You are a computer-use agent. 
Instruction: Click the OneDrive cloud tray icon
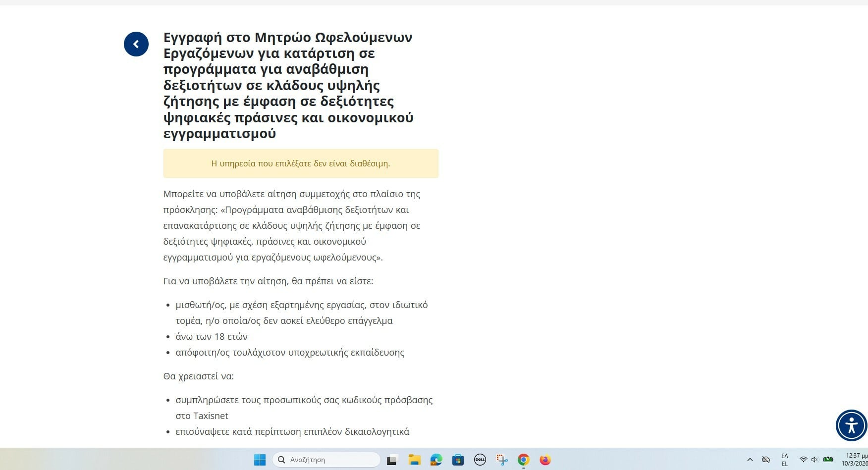[x=766, y=460]
